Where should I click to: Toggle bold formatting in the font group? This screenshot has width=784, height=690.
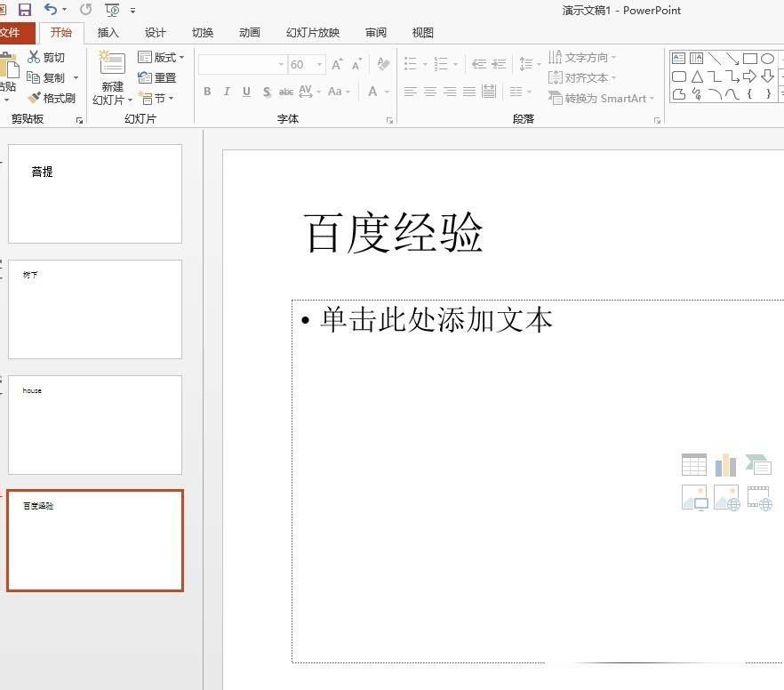(x=206, y=92)
